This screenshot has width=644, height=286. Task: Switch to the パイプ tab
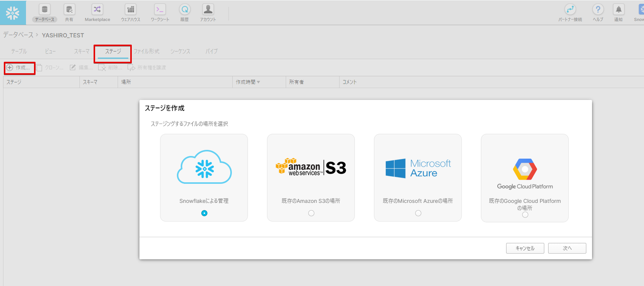point(212,51)
